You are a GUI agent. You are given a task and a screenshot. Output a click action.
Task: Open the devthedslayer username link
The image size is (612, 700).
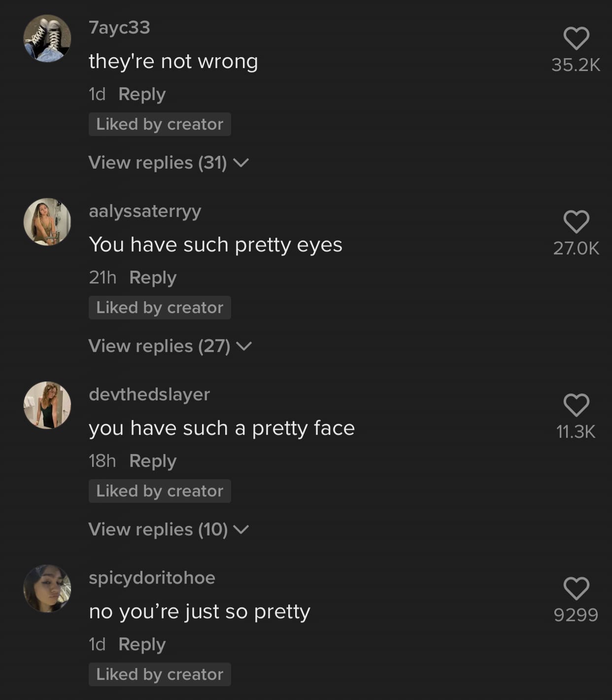pyautogui.click(x=149, y=395)
